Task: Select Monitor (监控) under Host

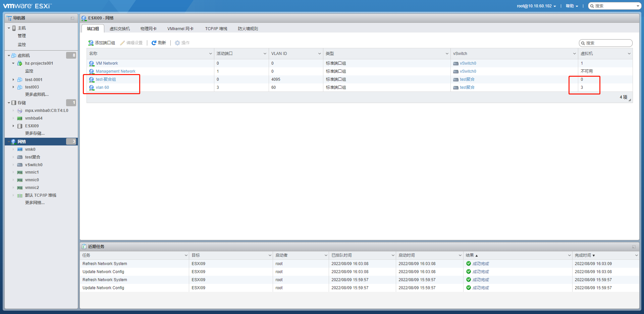Action: tap(22, 45)
